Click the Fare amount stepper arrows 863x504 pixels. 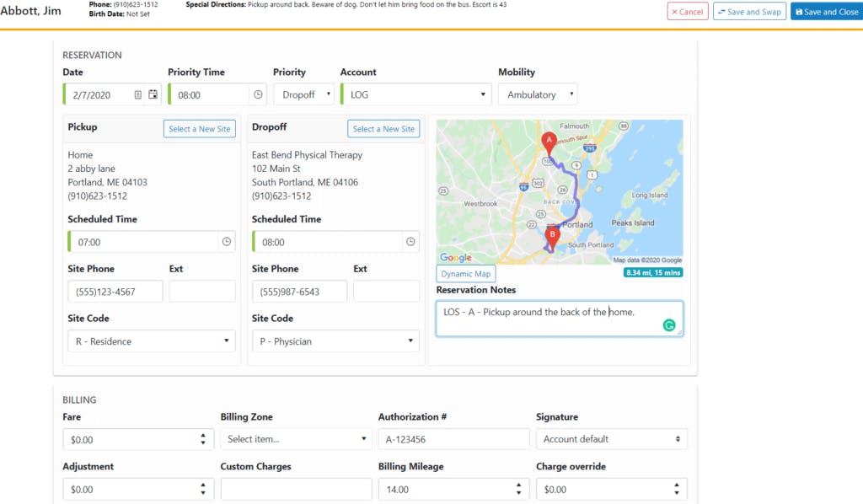point(202,439)
